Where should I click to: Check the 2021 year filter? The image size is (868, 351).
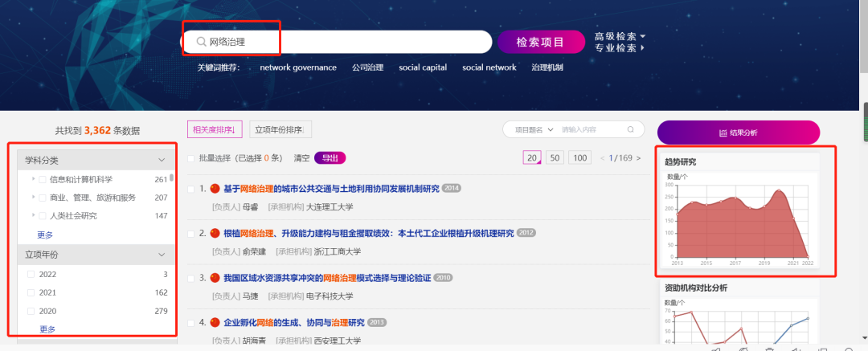click(x=31, y=292)
